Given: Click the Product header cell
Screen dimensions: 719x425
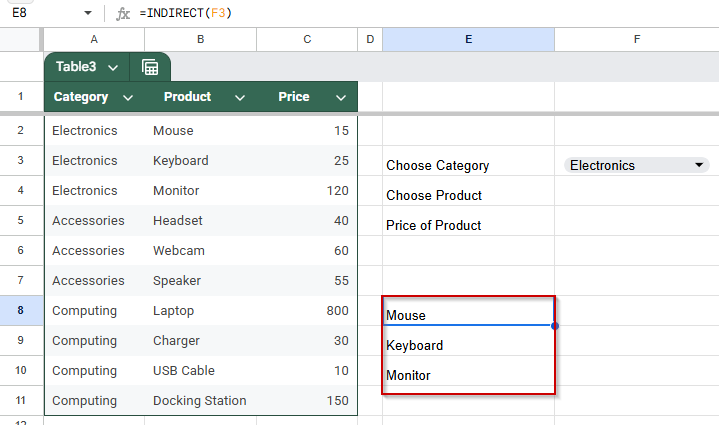Looking at the screenshot, I should (200, 97).
